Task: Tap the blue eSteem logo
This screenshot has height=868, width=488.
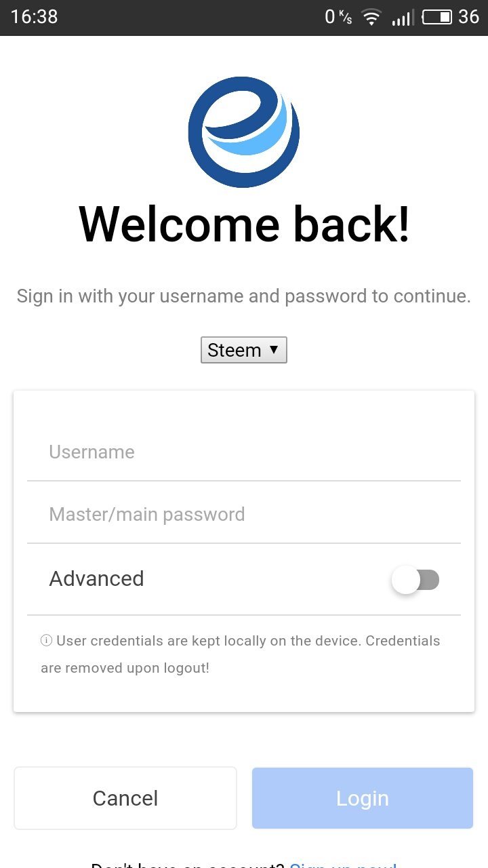Action: click(244, 132)
